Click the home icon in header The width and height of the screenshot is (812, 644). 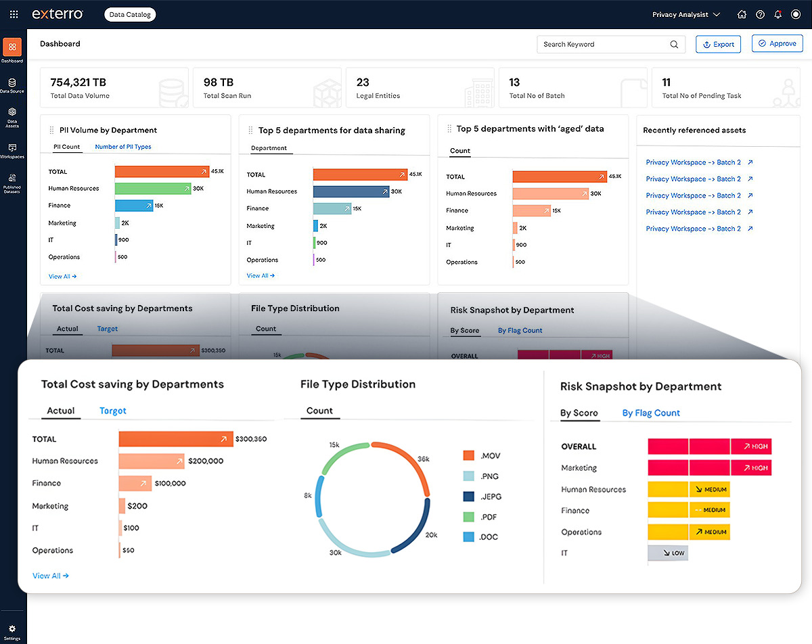[742, 14]
